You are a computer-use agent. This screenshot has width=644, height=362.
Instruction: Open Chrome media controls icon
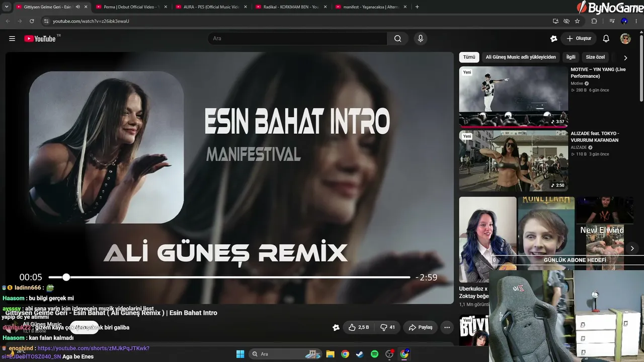612,21
